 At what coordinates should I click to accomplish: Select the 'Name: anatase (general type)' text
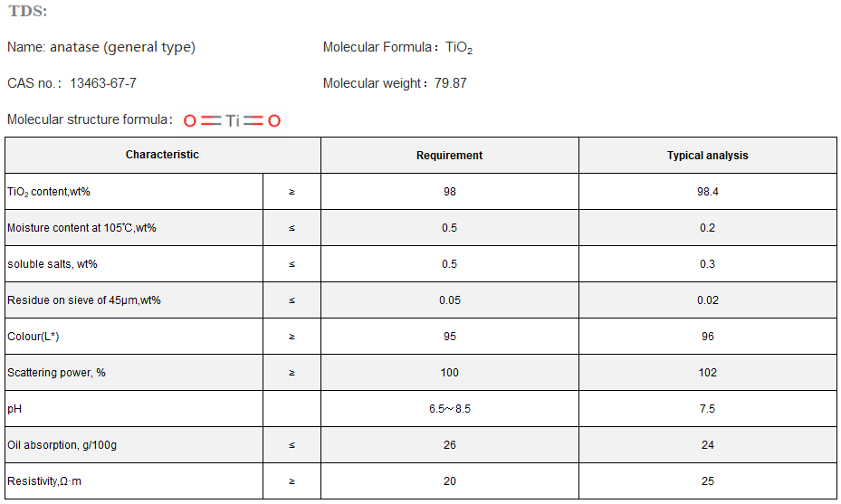click(x=101, y=47)
